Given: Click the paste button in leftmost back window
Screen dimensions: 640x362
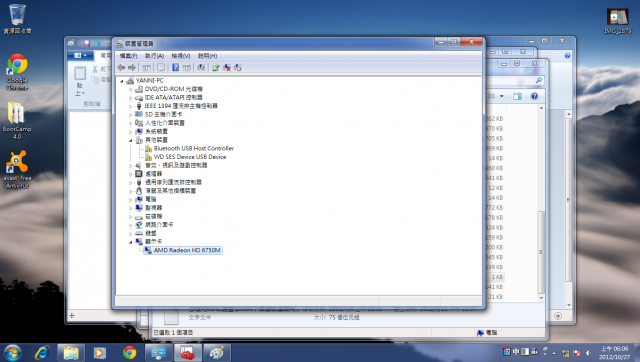Looking at the screenshot, I should [80, 80].
